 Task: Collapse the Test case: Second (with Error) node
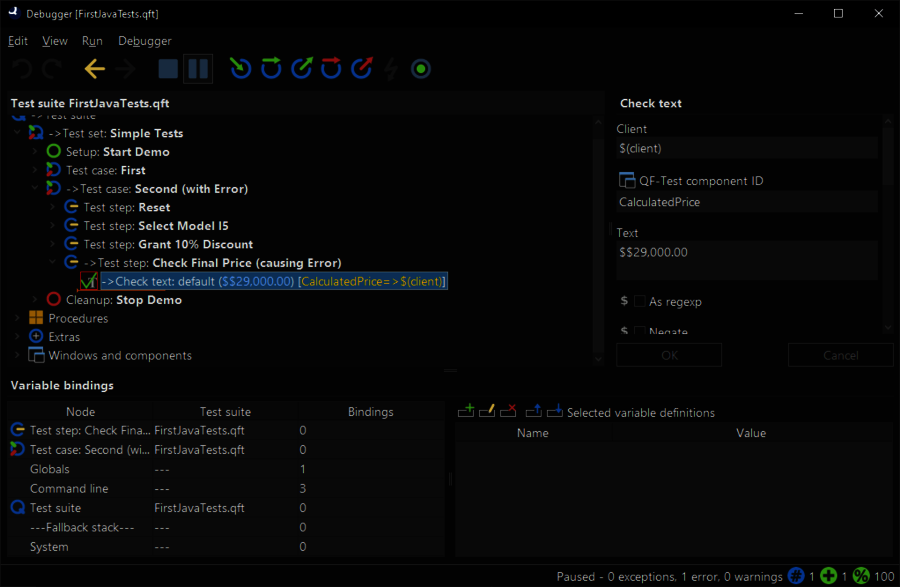pos(35,189)
